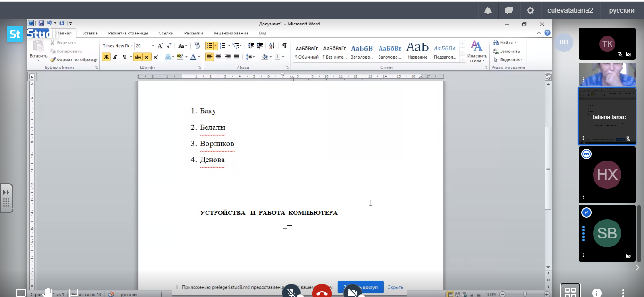Open the culevatatiana2 user menu
The image size is (644, 297).
coord(570,10)
